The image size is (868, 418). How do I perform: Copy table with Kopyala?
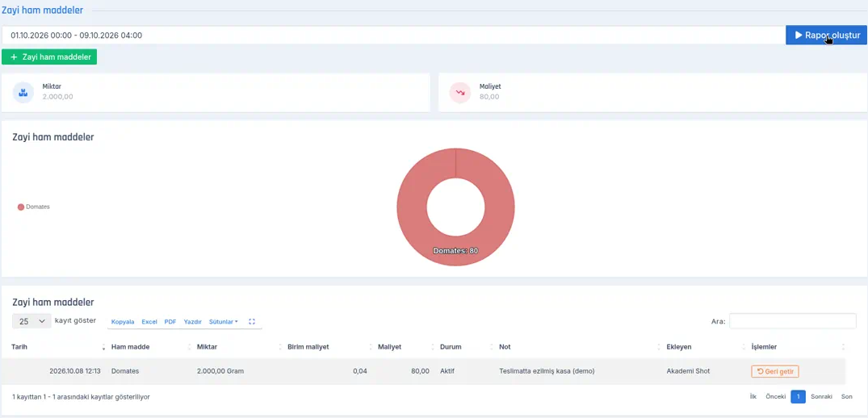pos(123,321)
